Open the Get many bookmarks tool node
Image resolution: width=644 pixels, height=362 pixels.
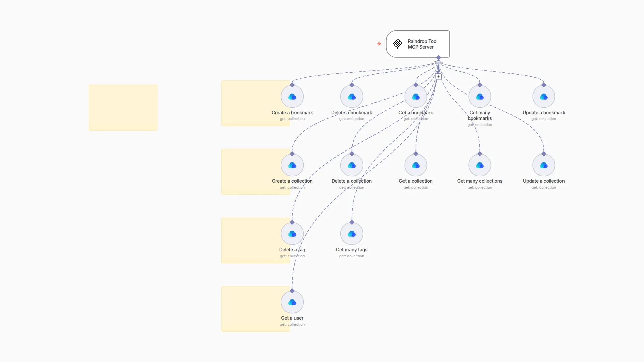tap(480, 97)
